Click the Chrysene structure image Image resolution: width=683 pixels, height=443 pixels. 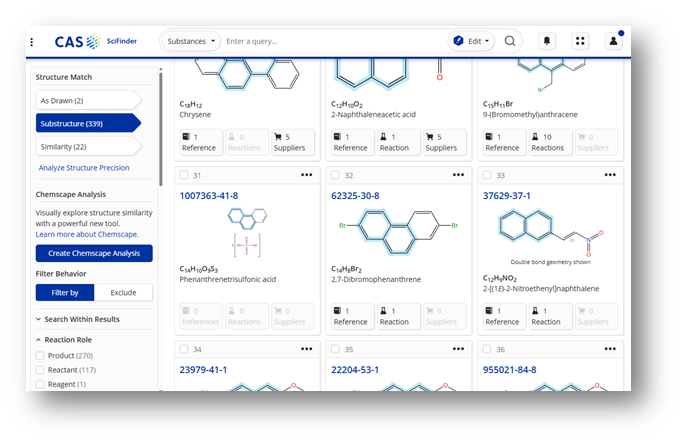[x=247, y=75]
